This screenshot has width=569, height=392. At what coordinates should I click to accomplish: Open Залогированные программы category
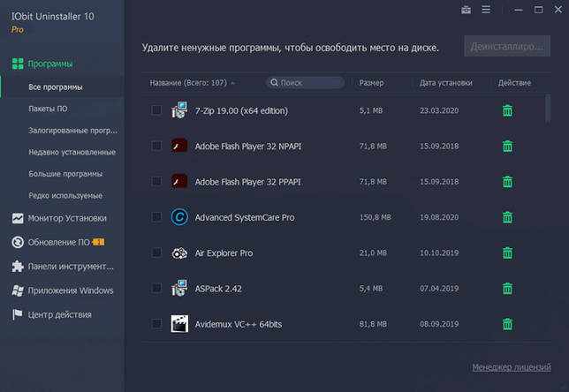(x=73, y=130)
